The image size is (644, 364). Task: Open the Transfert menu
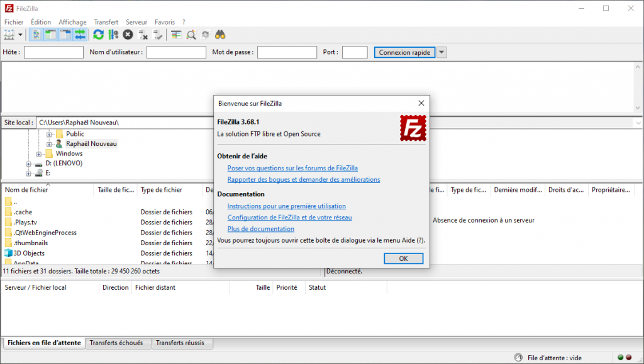(x=106, y=22)
